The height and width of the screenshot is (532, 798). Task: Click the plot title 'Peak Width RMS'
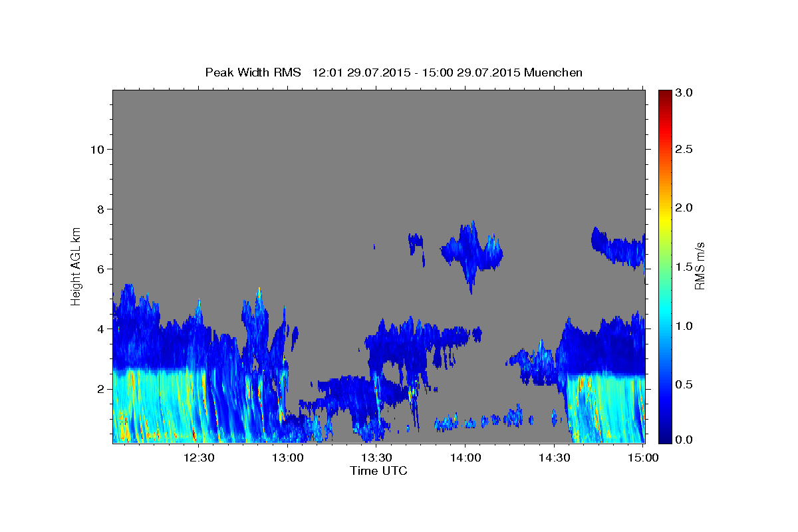pyautogui.click(x=253, y=72)
